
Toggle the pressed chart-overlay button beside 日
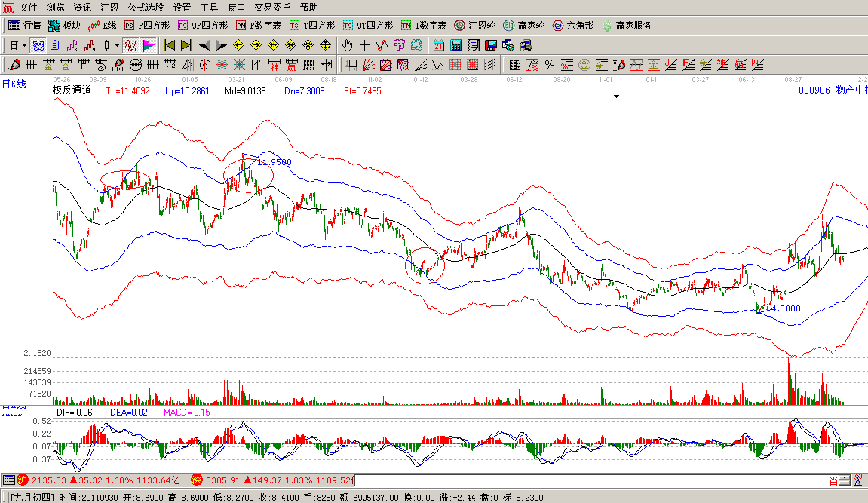[x=38, y=45]
